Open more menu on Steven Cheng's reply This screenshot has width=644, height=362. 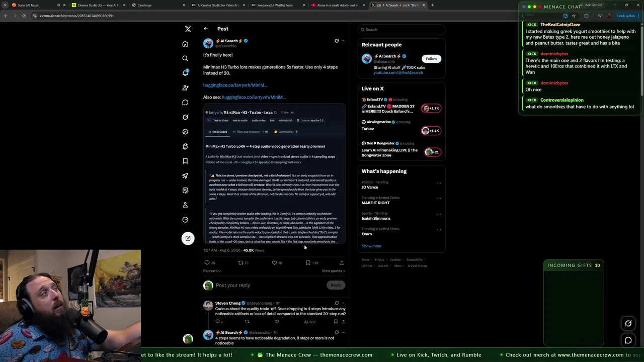click(343, 303)
